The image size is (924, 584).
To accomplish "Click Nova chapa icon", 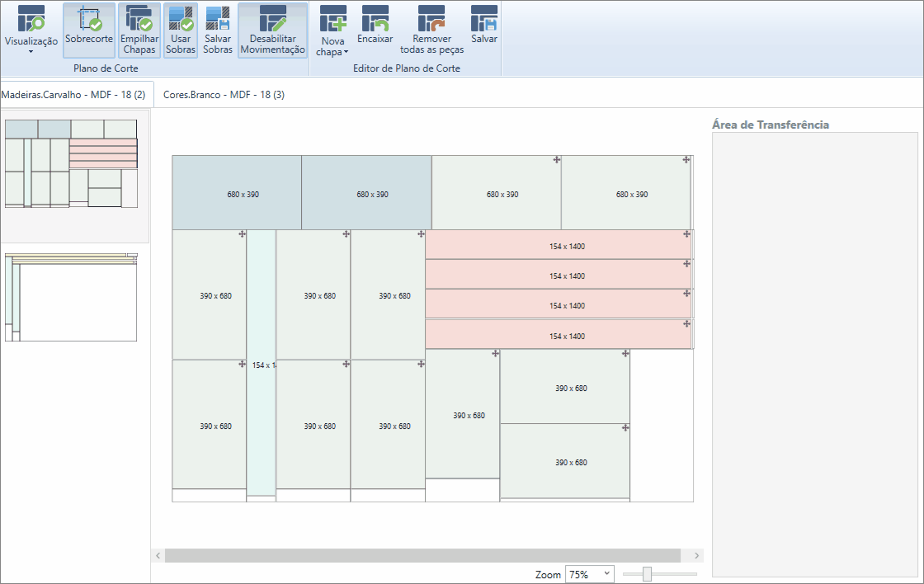I will [x=333, y=20].
